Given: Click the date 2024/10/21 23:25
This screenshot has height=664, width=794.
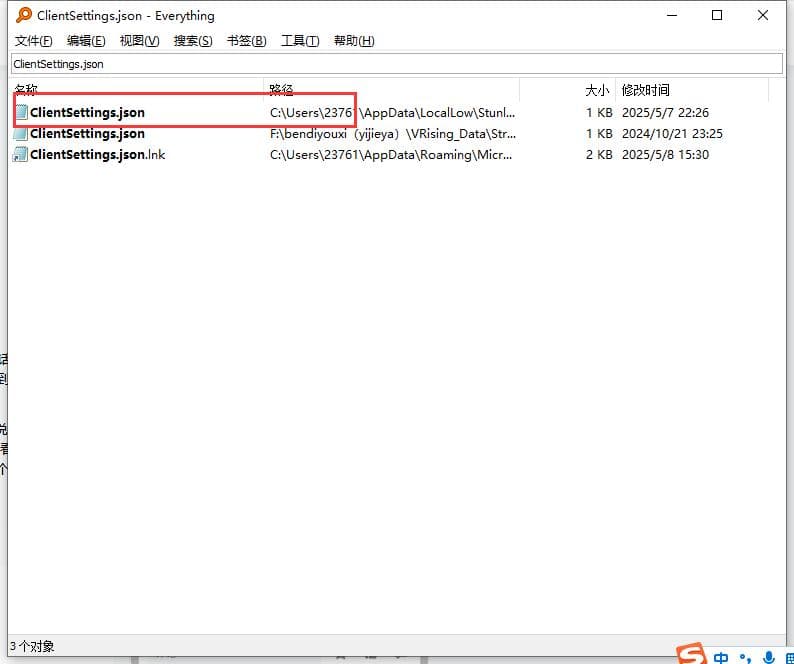Looking at the screenshot, I should (x=672, y=134).
